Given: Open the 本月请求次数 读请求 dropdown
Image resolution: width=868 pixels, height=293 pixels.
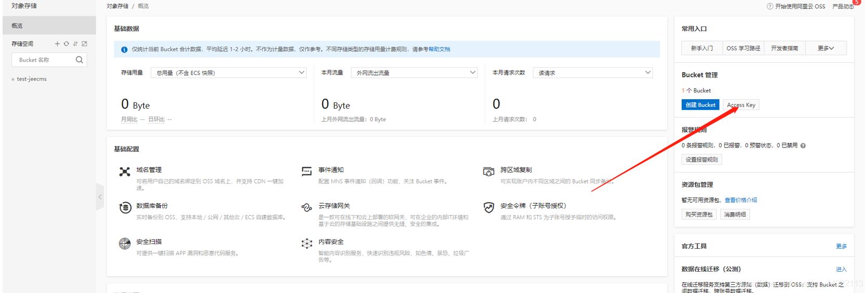Looking at the screenshot, I should (592, 73).
